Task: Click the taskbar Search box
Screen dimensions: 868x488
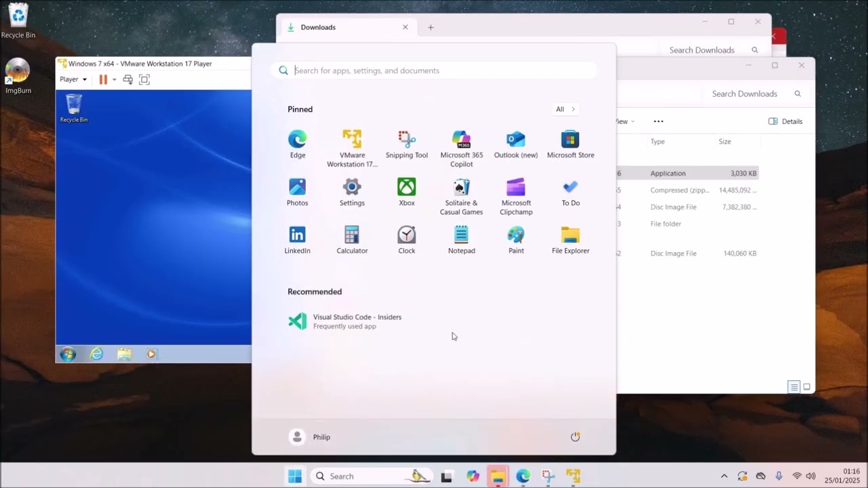Action: 372,476
